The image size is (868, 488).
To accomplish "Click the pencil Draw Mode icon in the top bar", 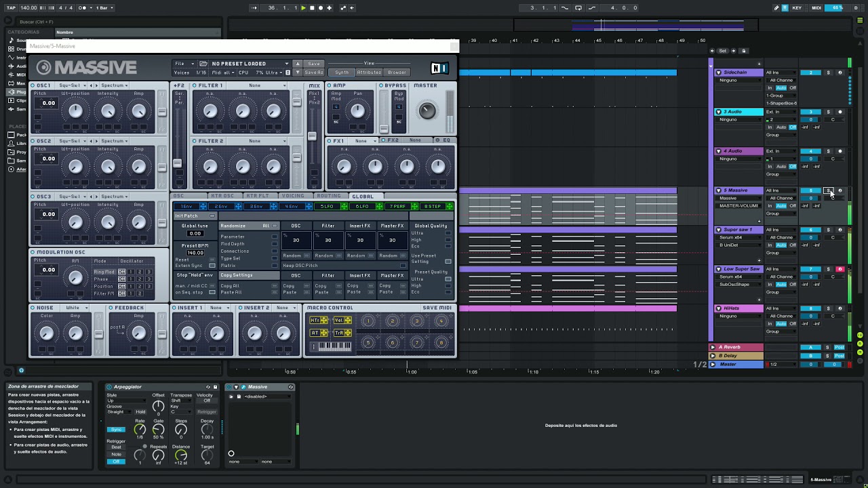I will click(x=776, y=8).
